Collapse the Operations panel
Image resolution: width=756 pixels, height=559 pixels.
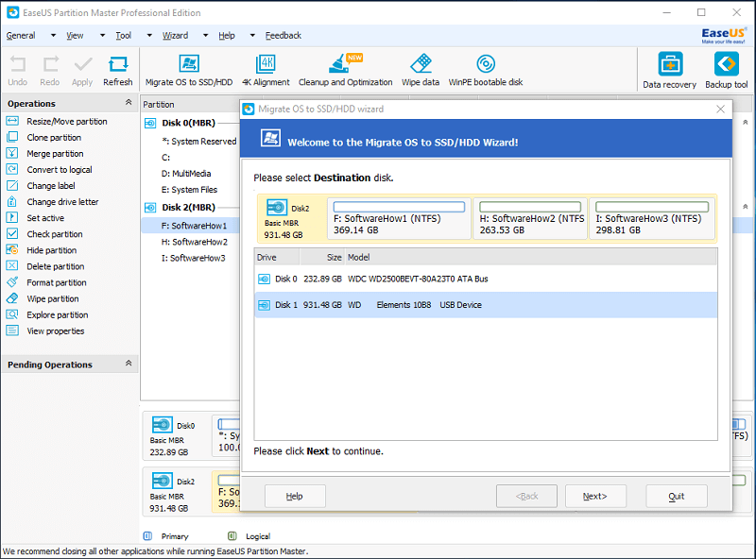click(x=129, y=103)
